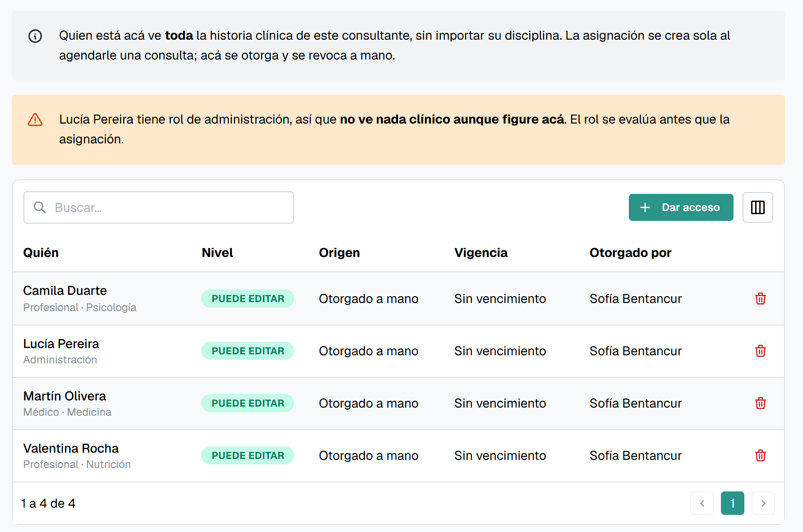The height and width of the screenshot is (532, 803).
Task: Click Sofía Bentancur in Valentina Rocha's row
Action: click(636, 455)
